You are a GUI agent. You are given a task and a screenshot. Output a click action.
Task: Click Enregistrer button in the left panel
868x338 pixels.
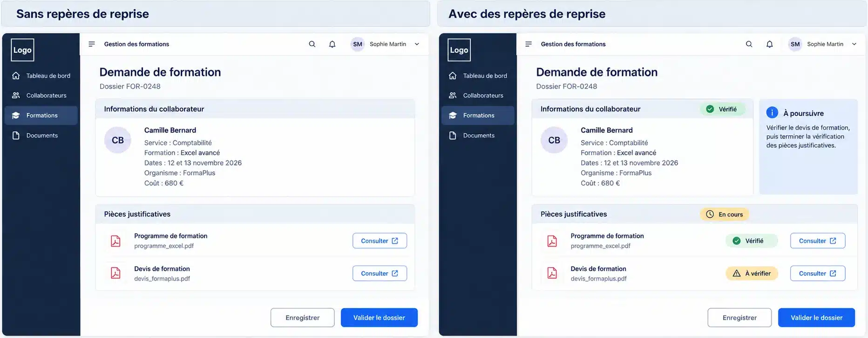point(303,317)
